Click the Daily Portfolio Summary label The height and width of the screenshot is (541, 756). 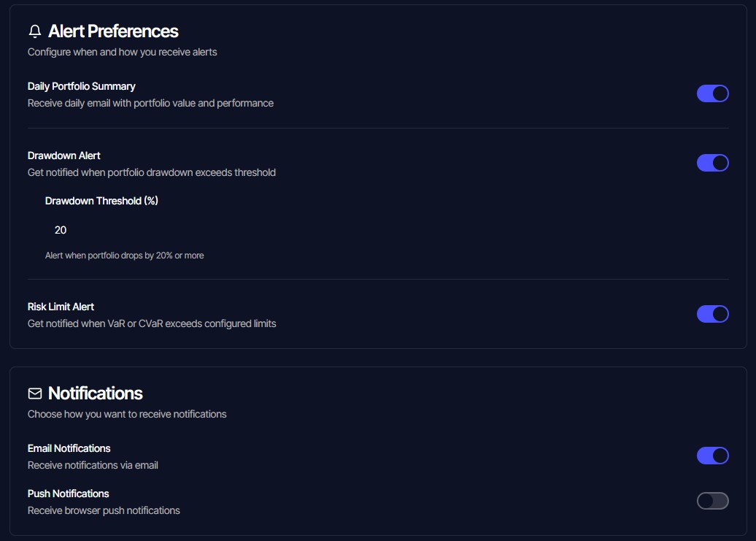(81, 86)
